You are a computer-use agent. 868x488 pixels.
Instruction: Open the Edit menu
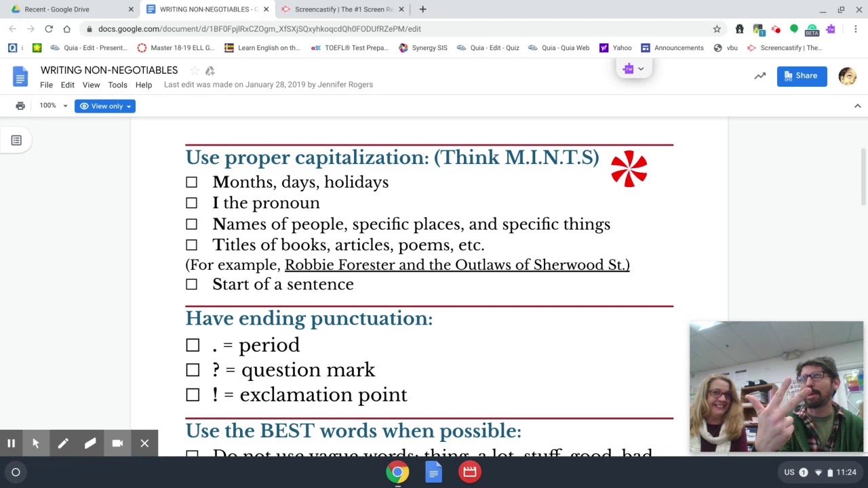click(67, 85)
